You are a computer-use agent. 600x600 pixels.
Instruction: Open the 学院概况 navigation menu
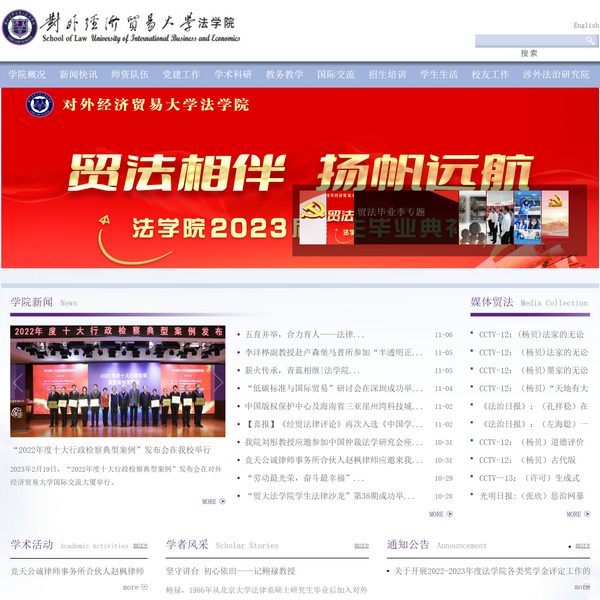27,74
